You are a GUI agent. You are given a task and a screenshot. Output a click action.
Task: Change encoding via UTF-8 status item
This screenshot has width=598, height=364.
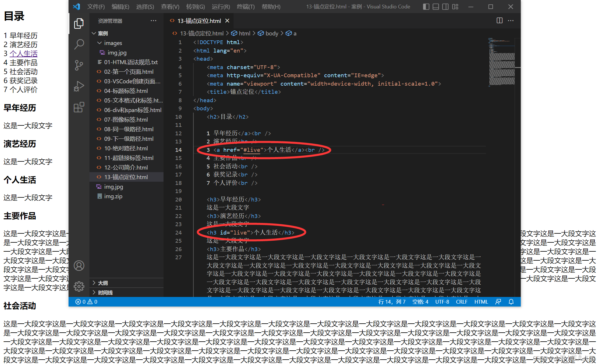click(442, 302)
